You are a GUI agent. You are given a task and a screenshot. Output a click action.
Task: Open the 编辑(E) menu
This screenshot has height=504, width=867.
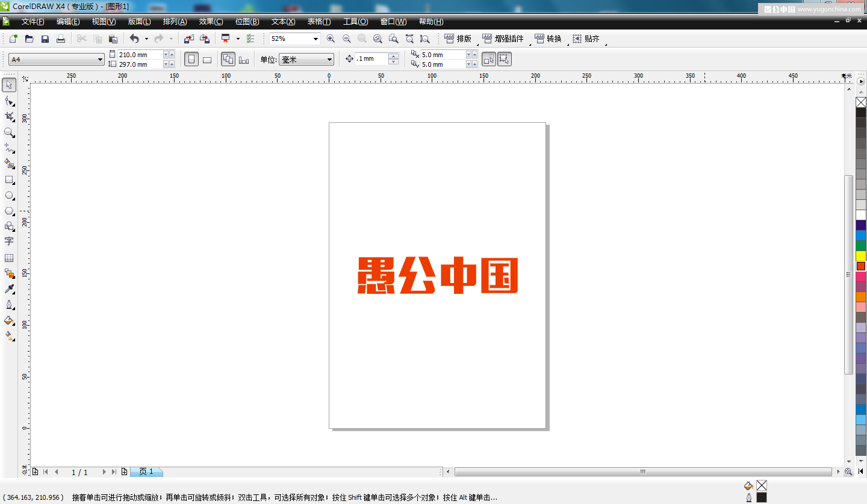68,22
